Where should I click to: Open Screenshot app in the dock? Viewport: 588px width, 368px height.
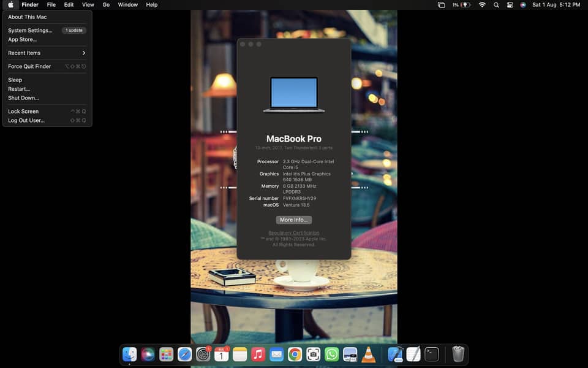pos(313,354)
